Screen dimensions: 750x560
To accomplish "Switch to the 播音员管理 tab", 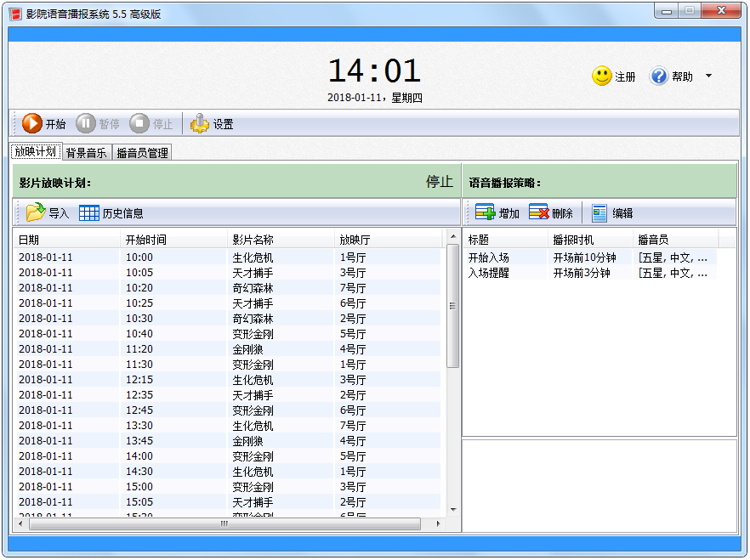I will point(143,153).
